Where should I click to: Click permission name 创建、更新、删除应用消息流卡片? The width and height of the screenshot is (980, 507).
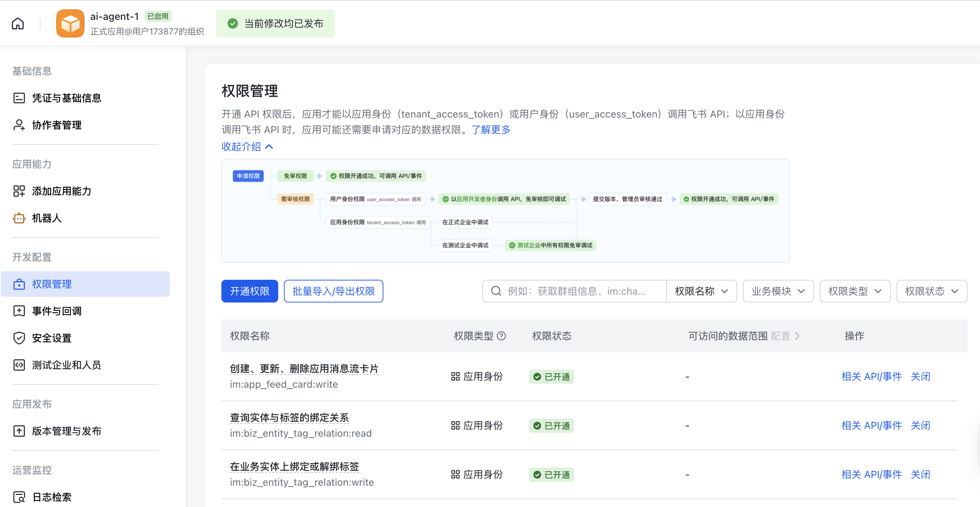pyautogui.click(x=305, y=369)
